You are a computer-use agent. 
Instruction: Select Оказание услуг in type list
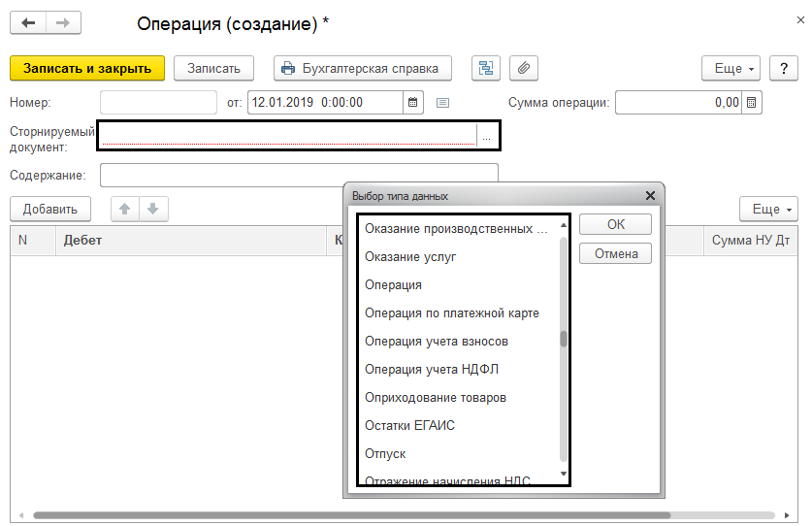coord(410,257)
